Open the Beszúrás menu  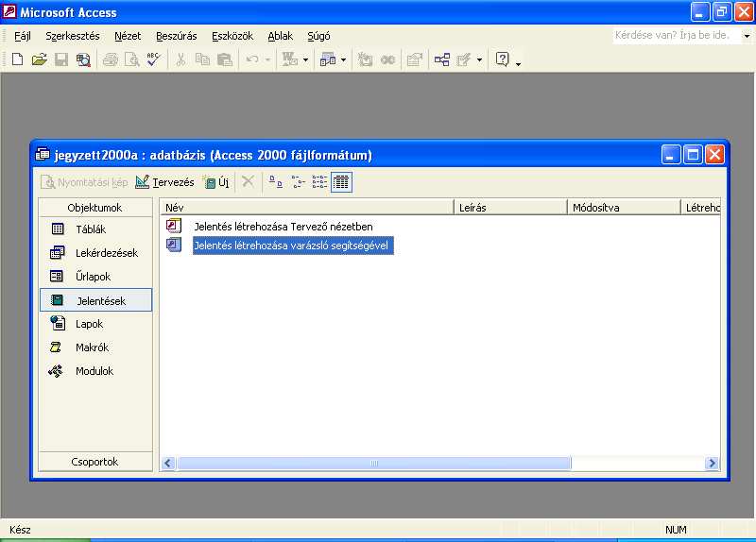click(176, 36)
